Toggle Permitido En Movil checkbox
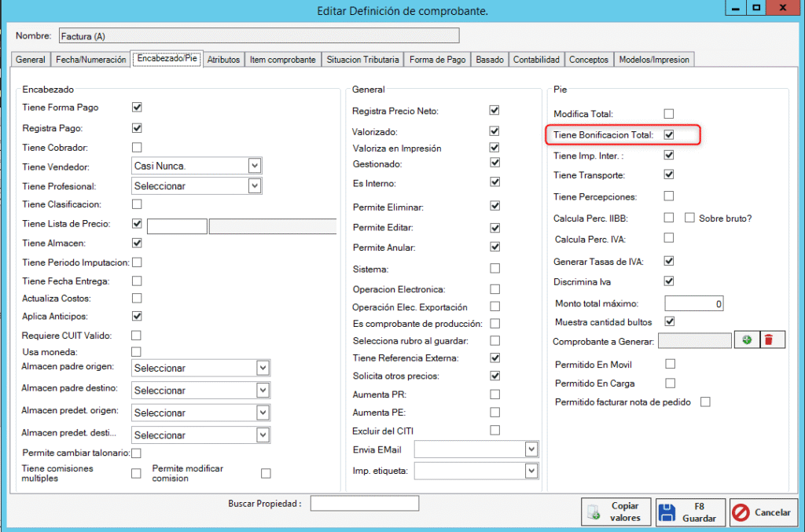The height and width of the screenshot is (532, 805). [x=670, y=364]
